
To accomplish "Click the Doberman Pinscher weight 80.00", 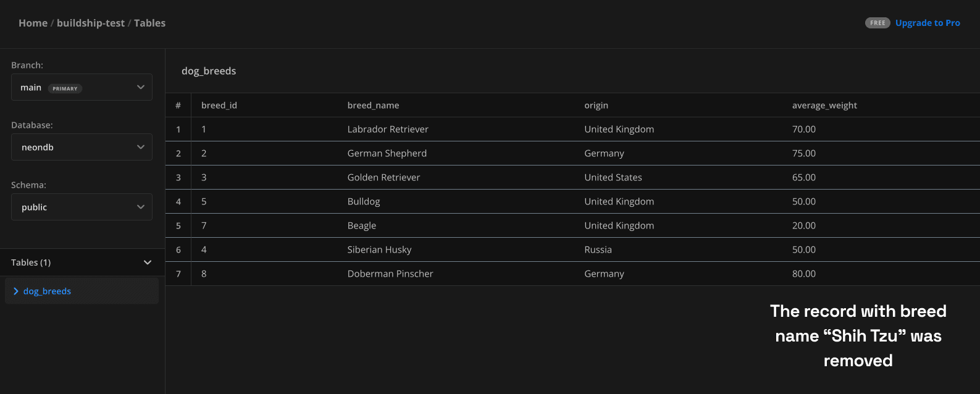I will pyautogui.click(x=803, y=274).
